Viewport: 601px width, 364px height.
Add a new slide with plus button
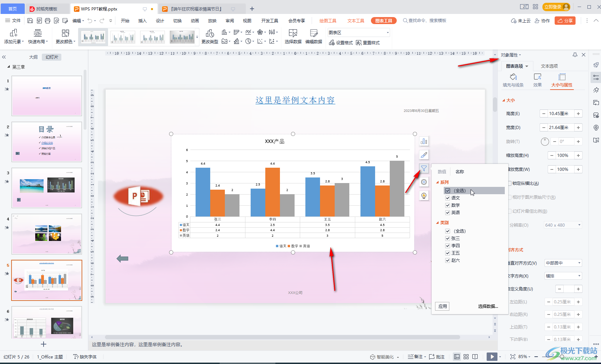click(x=44, y=344)
